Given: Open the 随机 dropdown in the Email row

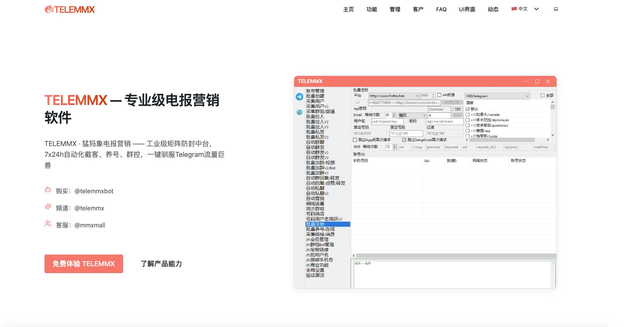Looking at the screenshot, I should [x=412, y=115].
